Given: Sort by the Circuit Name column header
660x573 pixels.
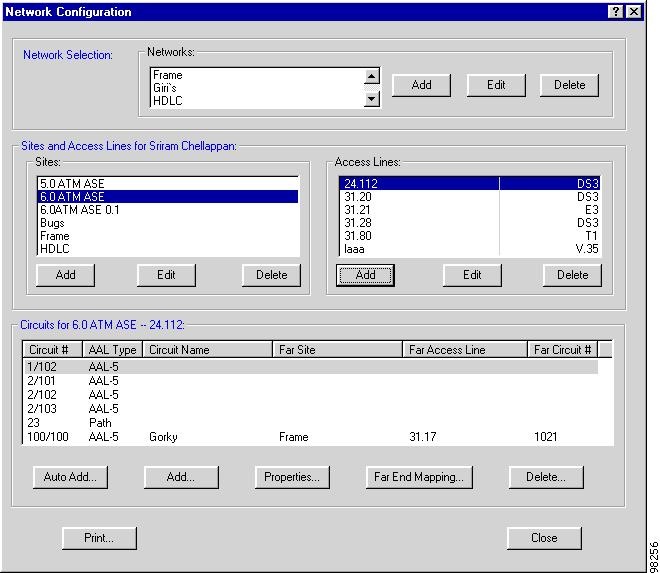Looking at the screenshot, I should pos(207,350).
